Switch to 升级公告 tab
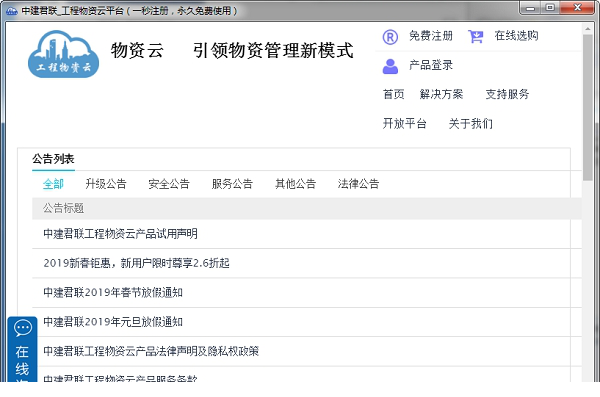This screenshot has width=600, height=397. (x=106, y=184)
